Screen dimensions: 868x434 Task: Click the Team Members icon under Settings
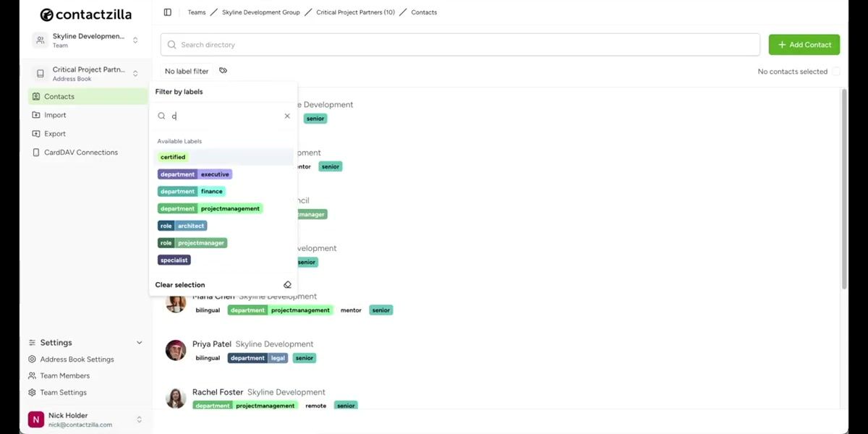pos(31,375)
